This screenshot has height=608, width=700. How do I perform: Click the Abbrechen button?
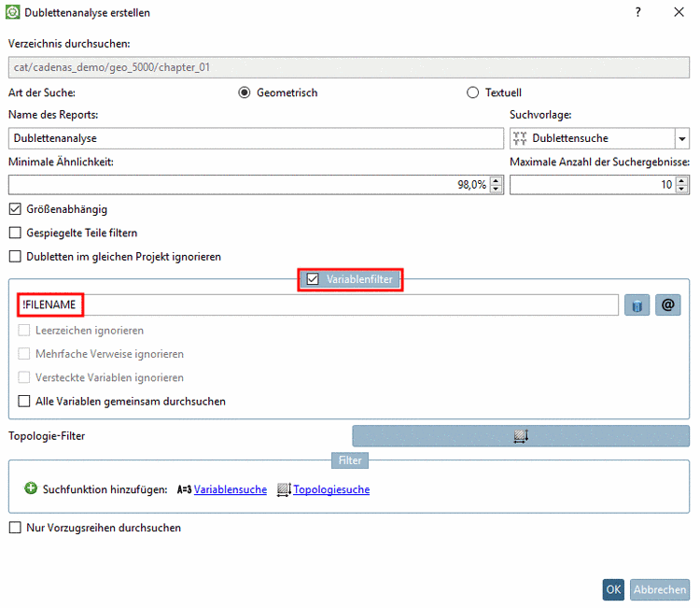659,589
